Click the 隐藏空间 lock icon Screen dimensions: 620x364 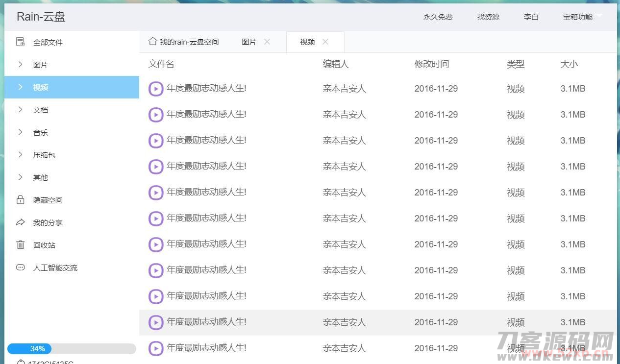click(20, 200)
